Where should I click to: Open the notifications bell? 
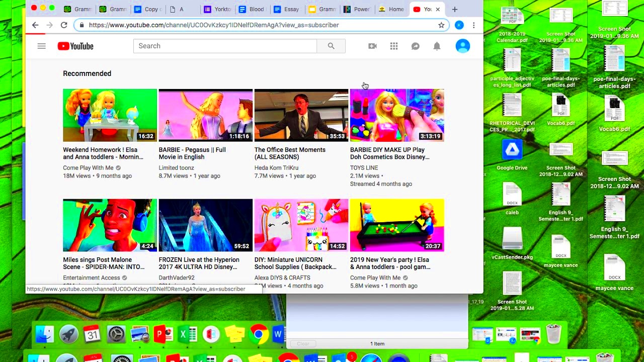(x=437, y=46)
